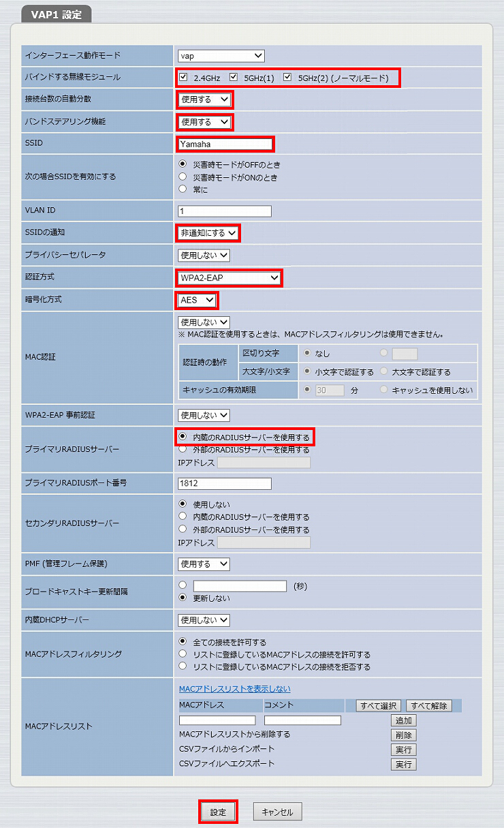Select secondary 内蔵のRADIUSサーバーを使用する radio button
504x828 pixels.
(183, 517)
